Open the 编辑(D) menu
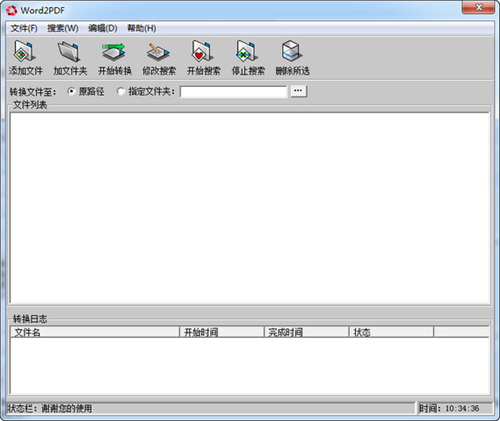 (x=103, y=28)
